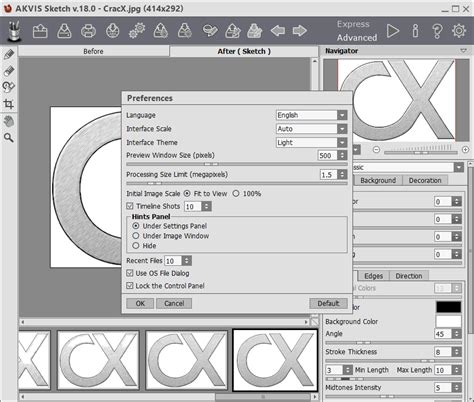Zoom out with Navigator minus icon

(x=376, y=150)
